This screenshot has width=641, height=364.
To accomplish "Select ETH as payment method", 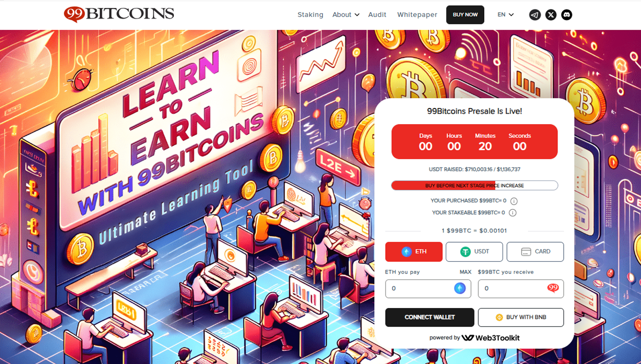I will (x=414, y=252).
